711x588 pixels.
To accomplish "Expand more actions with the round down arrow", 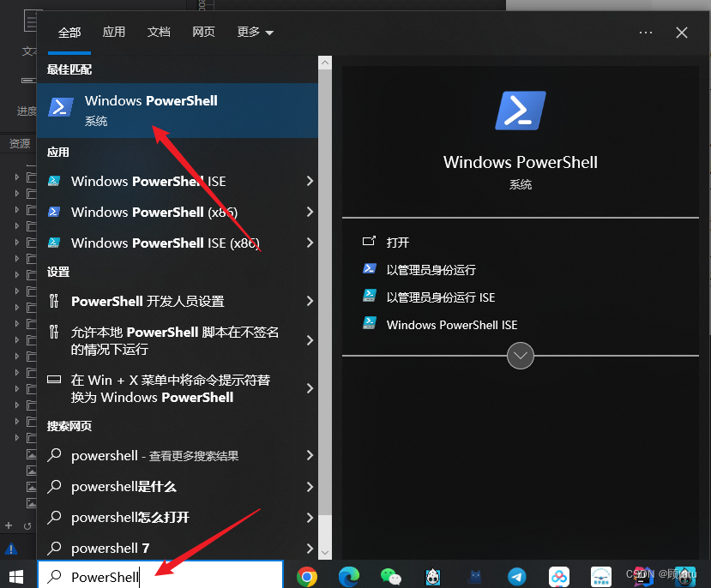I will [x=521, y=356].
